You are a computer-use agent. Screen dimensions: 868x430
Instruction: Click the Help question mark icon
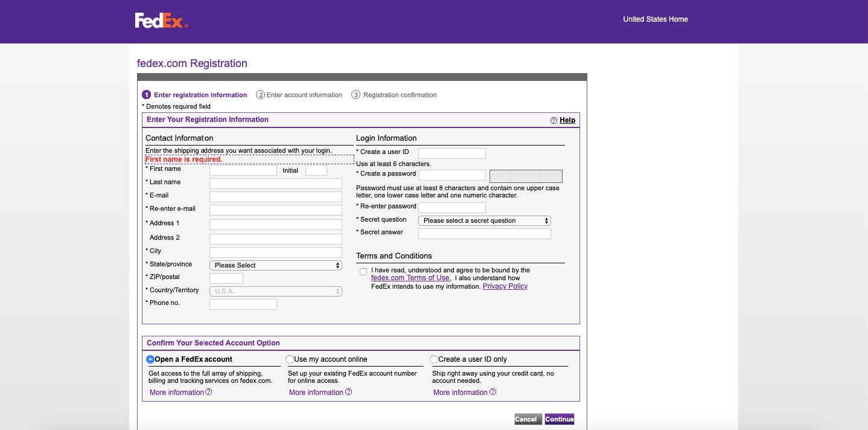click(x=554, y=121)
